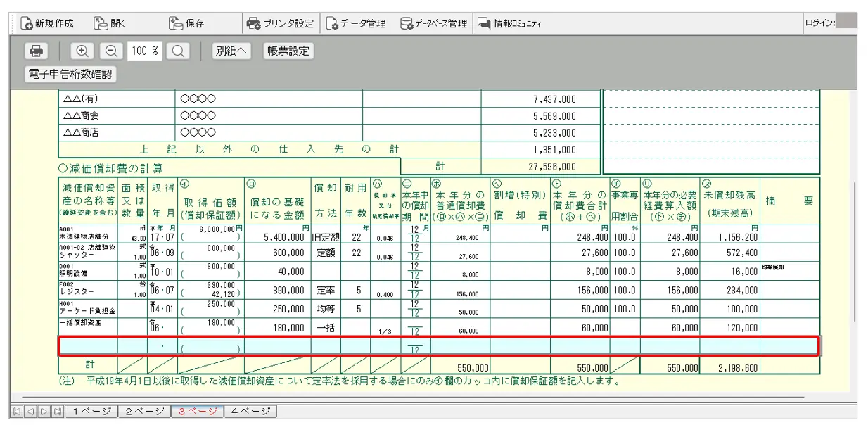
Task: Click the 電子申告桁数確認 button
Action: (x=71, y=74)
